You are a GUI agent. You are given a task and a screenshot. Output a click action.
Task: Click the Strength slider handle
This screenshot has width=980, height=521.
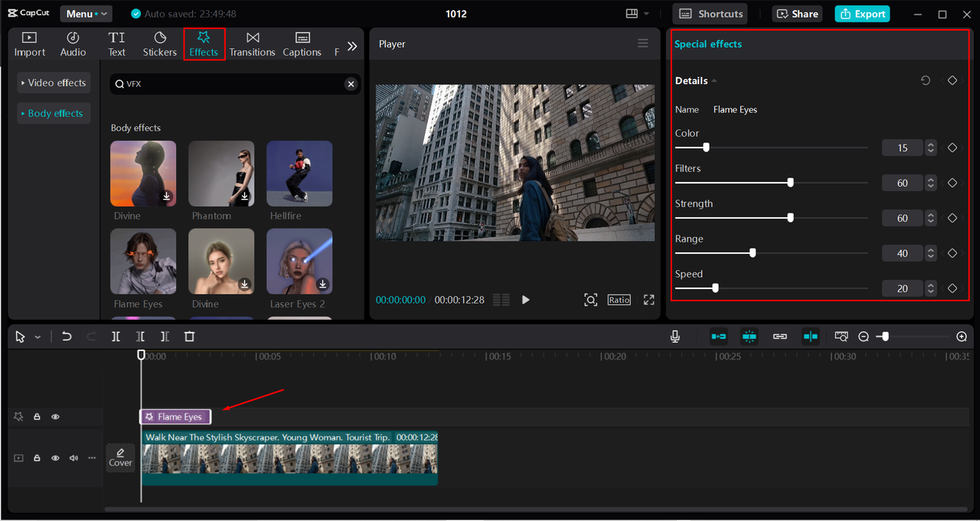[790, 218]
